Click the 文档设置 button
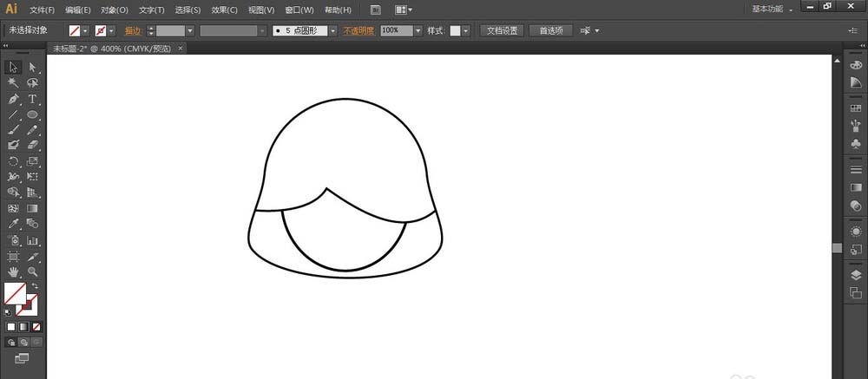 click(501, 30)
